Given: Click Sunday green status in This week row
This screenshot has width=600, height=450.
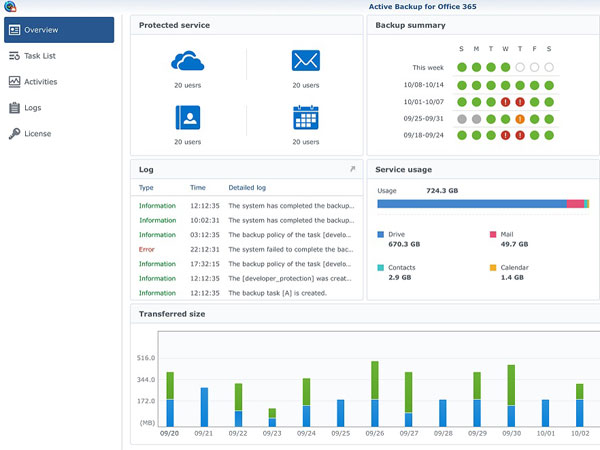Looking at the screenshot, I should (x=462, y=67).
